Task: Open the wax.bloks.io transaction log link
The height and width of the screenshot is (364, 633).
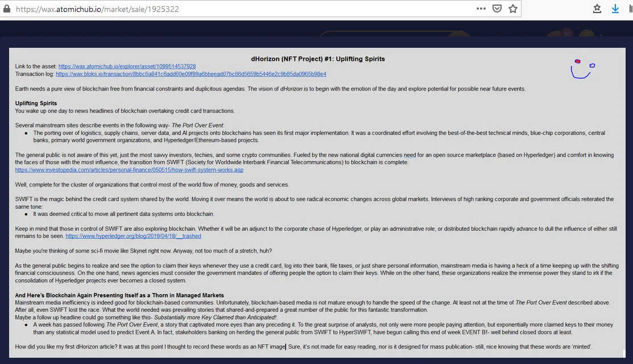Action: point(191,74)
